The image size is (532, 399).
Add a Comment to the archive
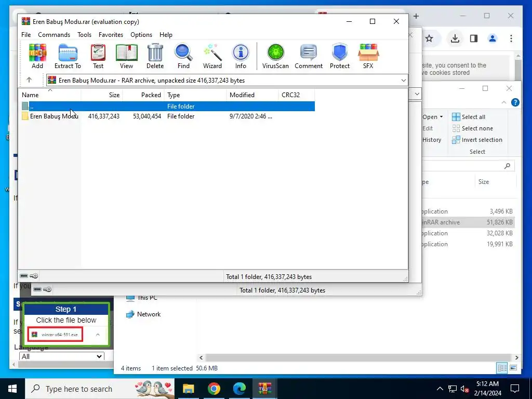tap(309, 56)
